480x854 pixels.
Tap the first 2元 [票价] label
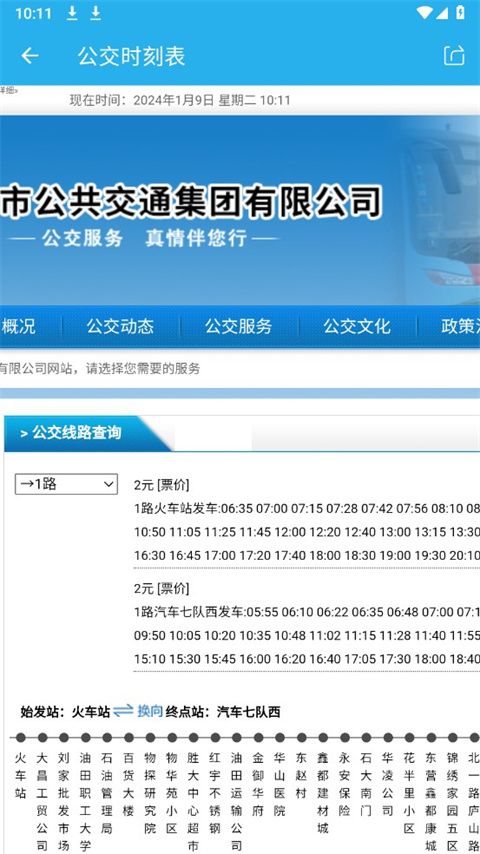coord(162,485)
